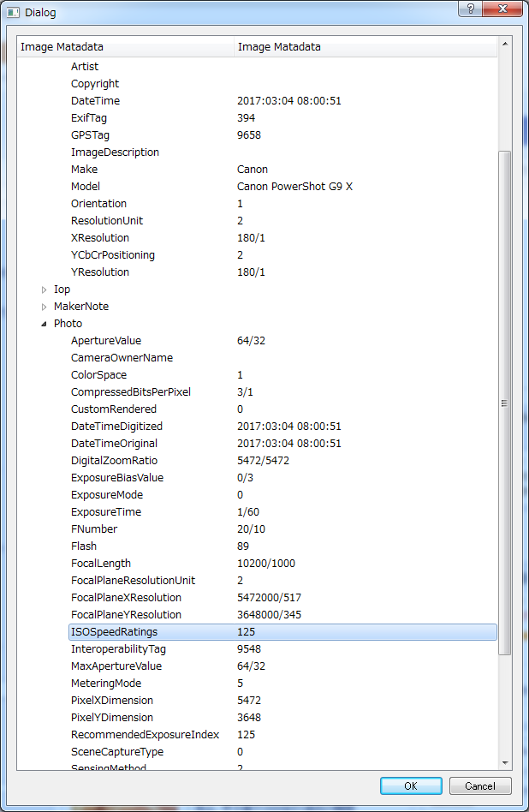Viewport: 529px width, 812px height.
Task: Click the vertical scrollbar thumb
Action: point(505,403)
